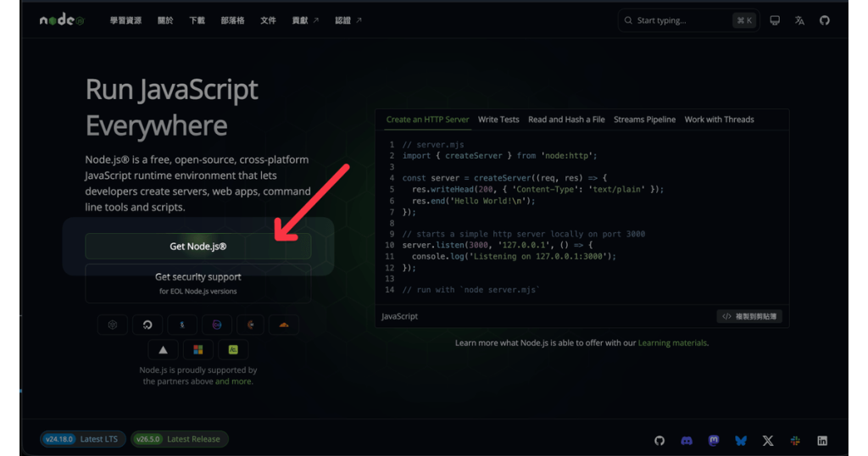Click the 'import { createServer }' code line
868x456 pixels.
coord(499,155)
